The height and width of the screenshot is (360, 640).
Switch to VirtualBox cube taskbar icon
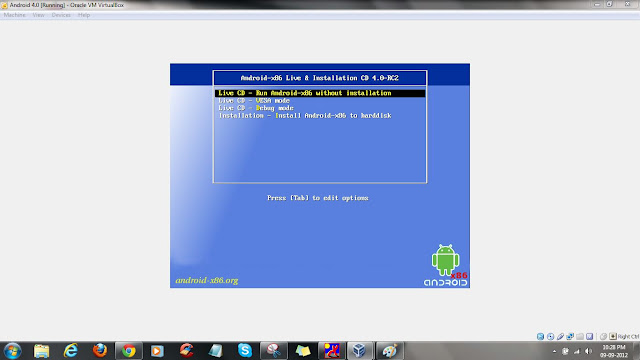(360, 351)
